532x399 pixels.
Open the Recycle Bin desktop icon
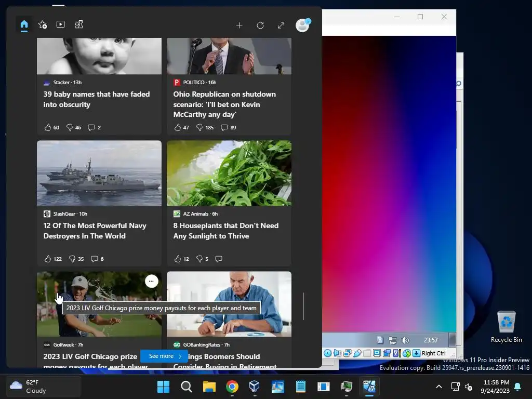click(x=506, y=327)
